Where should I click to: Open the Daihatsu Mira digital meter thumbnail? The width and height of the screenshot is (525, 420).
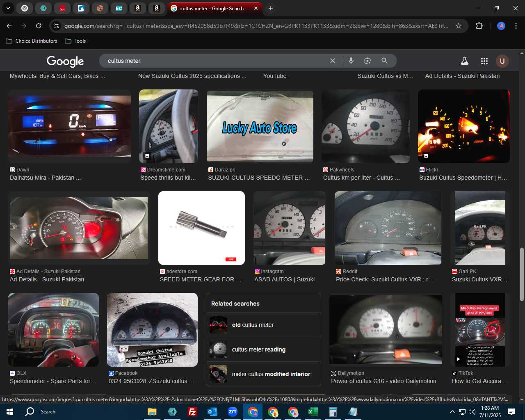click(69, 126)
